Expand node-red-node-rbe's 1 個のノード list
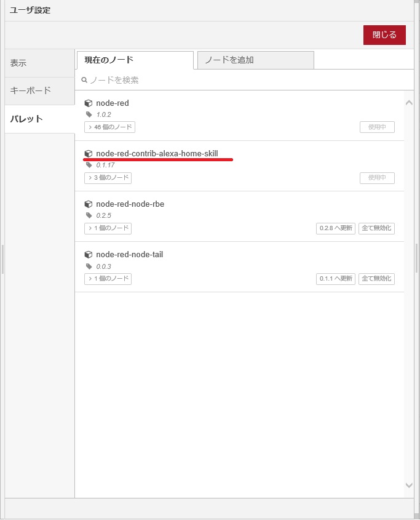This screenshot has height=520, width=420. [x=108, y=228]
